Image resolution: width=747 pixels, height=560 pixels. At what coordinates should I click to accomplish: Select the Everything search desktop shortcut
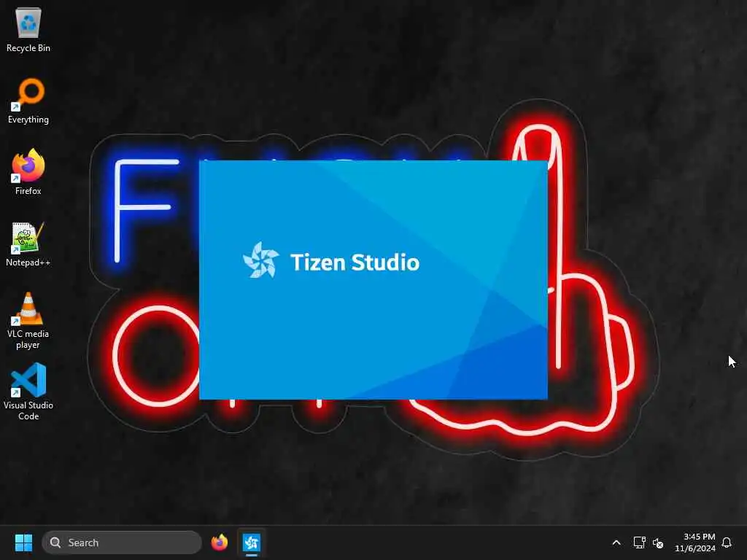(x=28, y=101)
